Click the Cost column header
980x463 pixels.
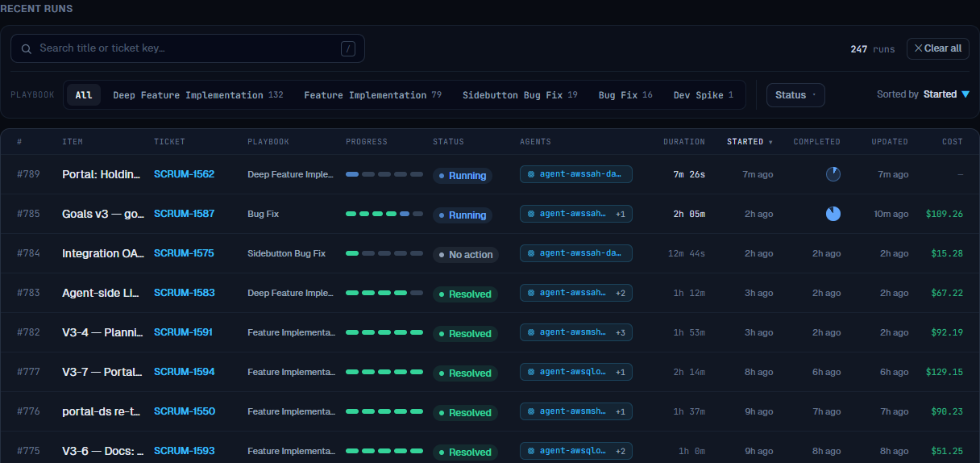point(953,142)
